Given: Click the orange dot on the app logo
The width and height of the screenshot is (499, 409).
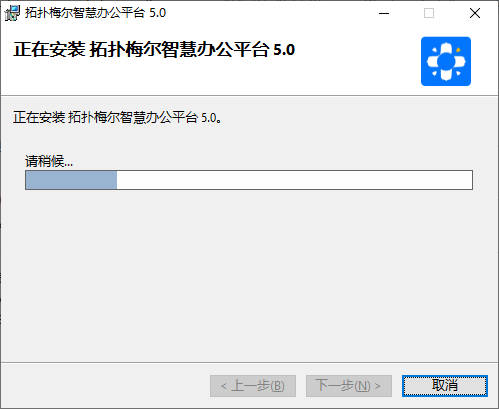Looking at the screenshot, I should tap(458, 50).
